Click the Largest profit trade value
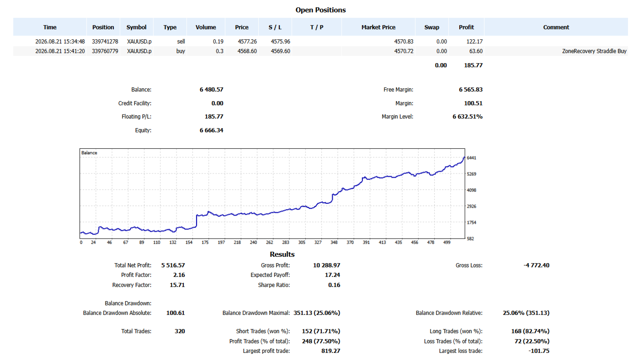This screenshot has width=644, height=357. click(331, 351)
